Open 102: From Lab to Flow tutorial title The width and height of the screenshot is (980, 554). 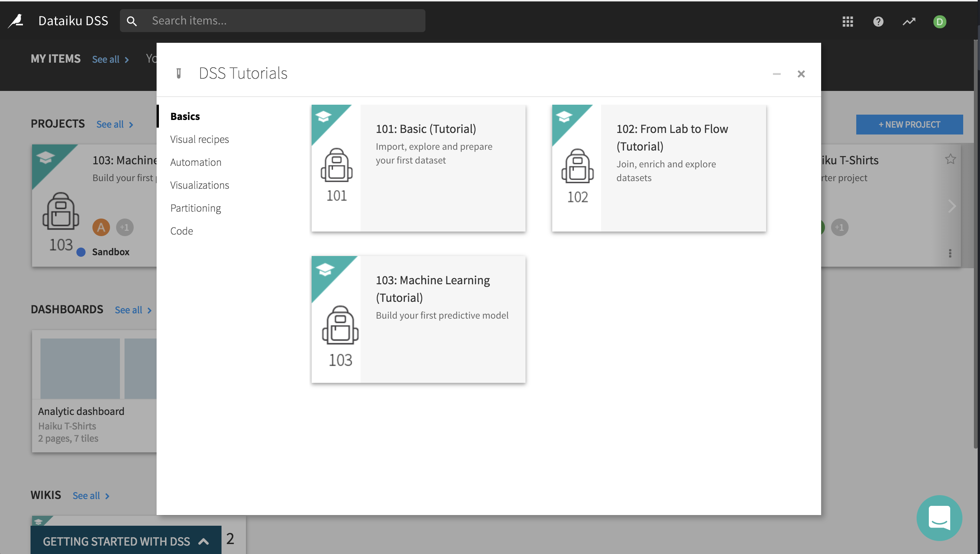coord(672,138)
